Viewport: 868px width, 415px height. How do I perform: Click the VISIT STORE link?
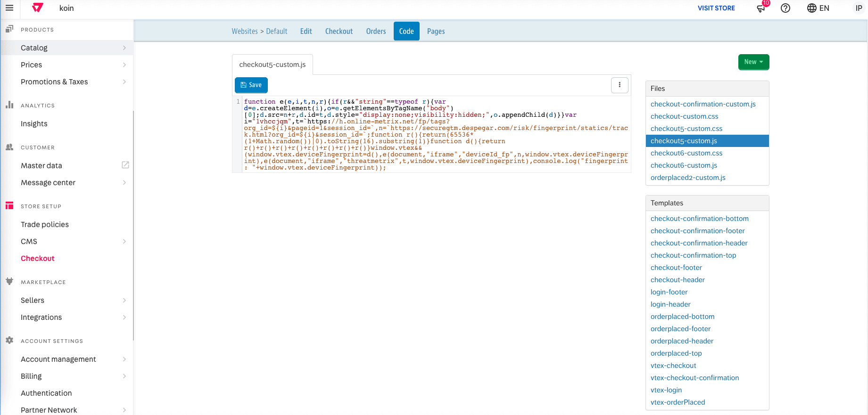pyautogui.click(x=716, y=8)
